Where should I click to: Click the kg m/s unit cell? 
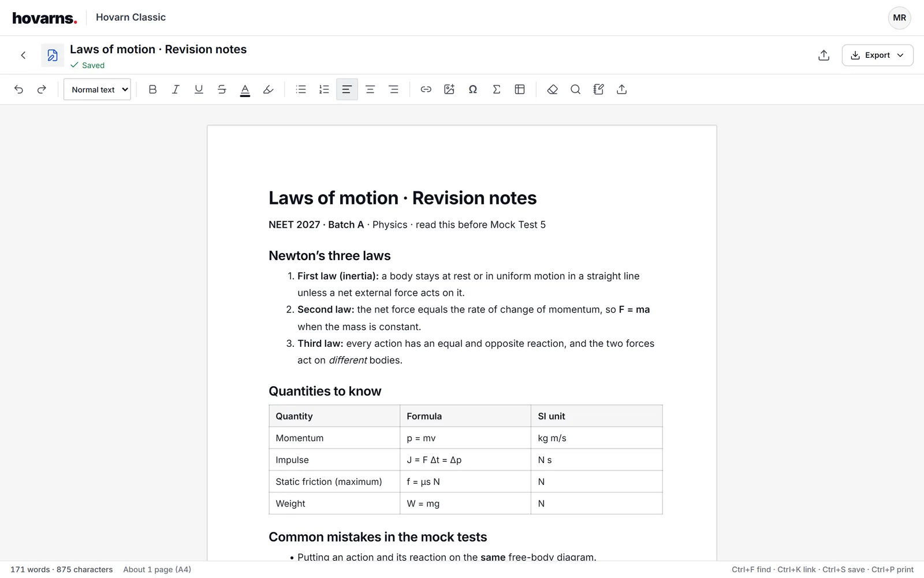(597, 438)
